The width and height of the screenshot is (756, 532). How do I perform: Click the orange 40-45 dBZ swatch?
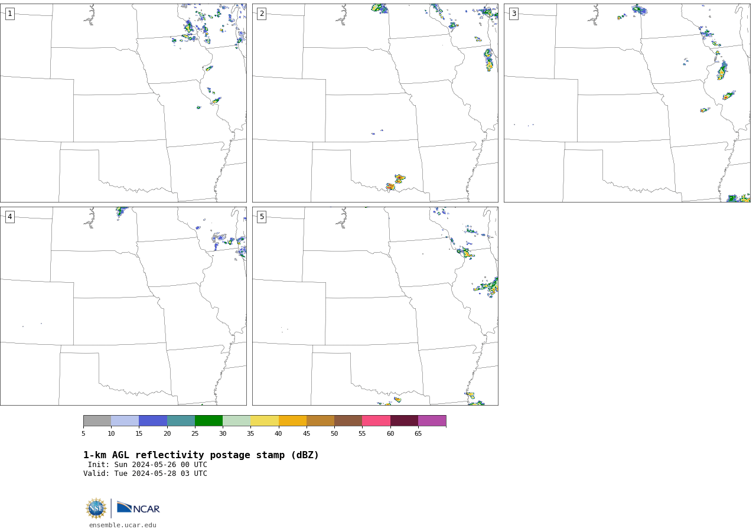coord(292,421)
